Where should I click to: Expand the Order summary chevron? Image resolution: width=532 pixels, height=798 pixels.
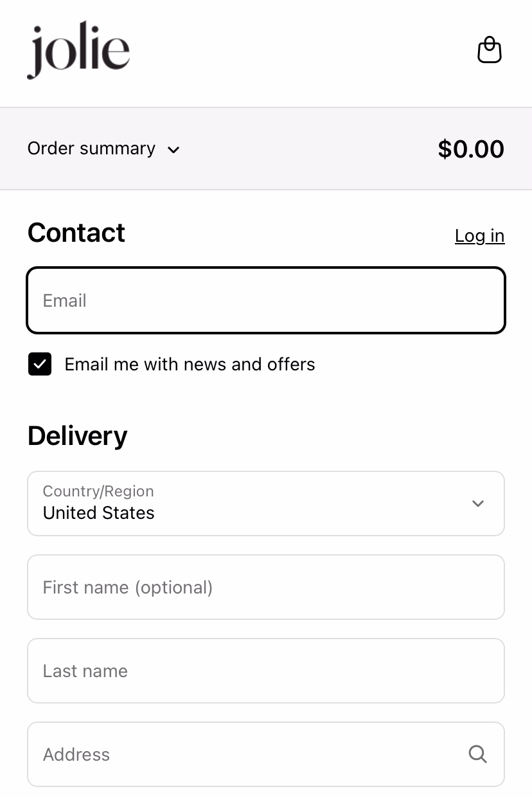173,150
